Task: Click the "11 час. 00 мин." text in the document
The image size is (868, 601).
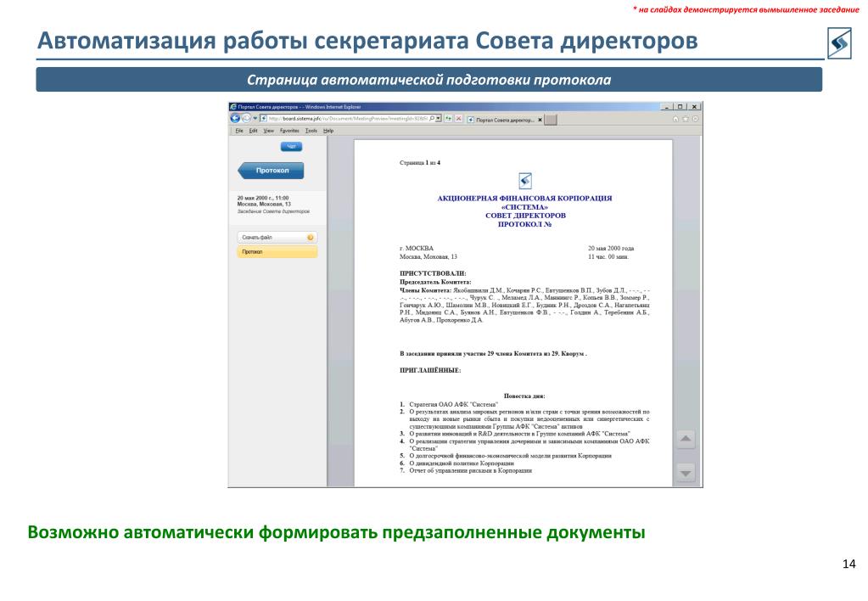Action: (x=608, y=256)
